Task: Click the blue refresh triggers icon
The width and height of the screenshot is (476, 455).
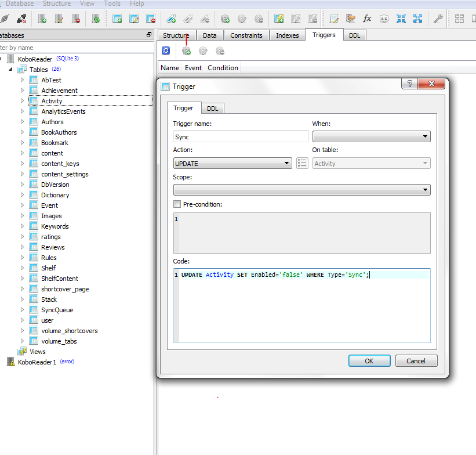Action: [x=166, y=51]
